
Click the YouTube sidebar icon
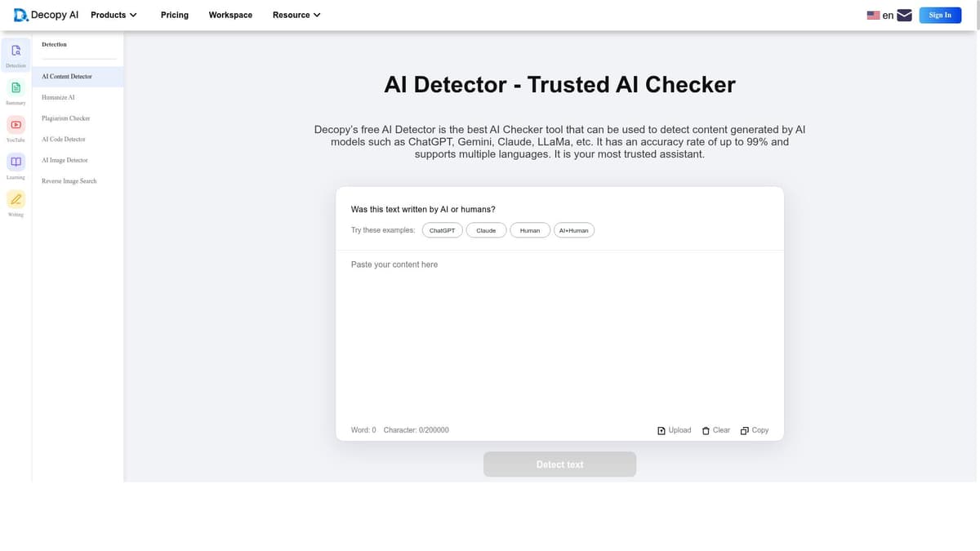click(16, 125)
